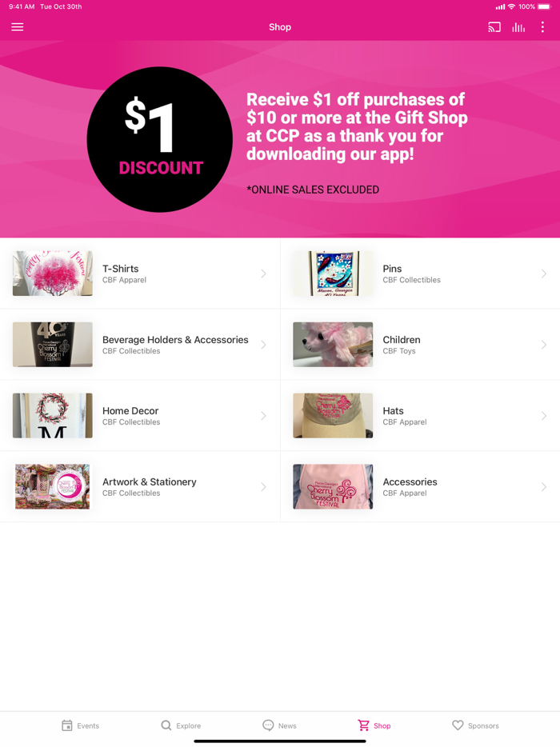Switch to the Shop tab

point(374,725)
